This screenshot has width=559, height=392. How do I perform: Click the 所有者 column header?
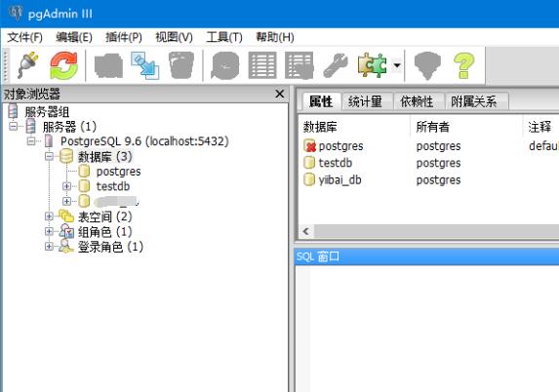tap(466, 127)
